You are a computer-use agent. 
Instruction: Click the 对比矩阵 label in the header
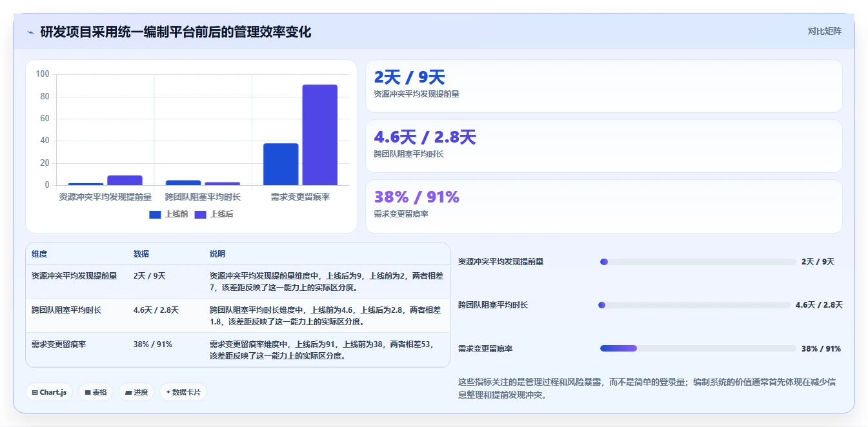click(824, 31)
